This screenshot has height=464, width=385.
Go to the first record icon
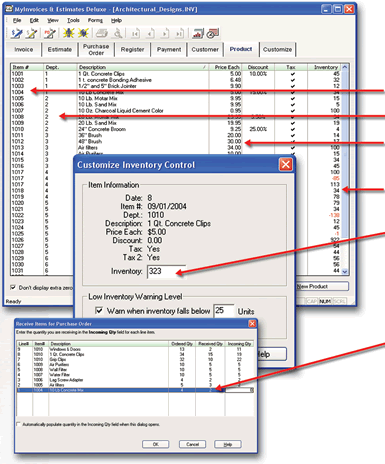[135, 33]
